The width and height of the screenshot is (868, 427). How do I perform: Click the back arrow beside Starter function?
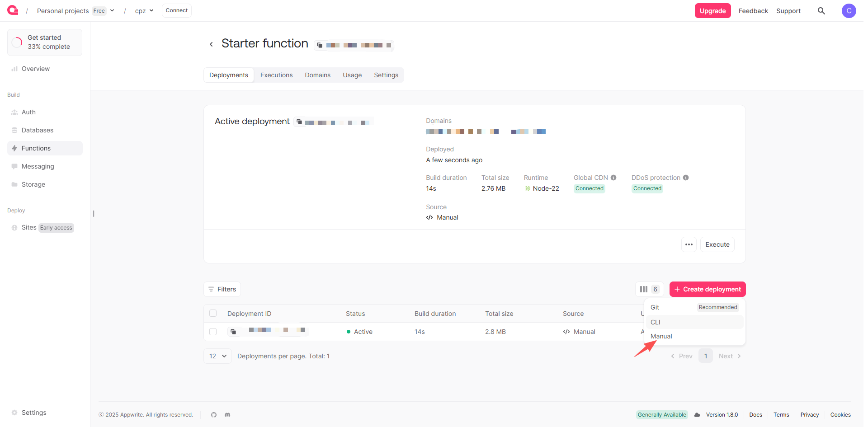click(x=211, y=44)
